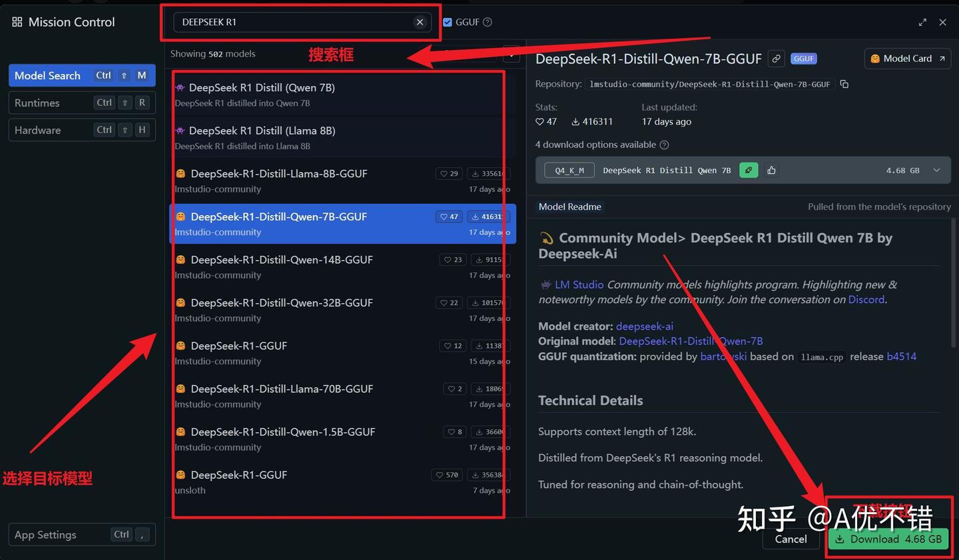This screenshot has height=560, width=959.
Task: Click the GGUF badge next to the model title
Action: (x=803, y=59)
